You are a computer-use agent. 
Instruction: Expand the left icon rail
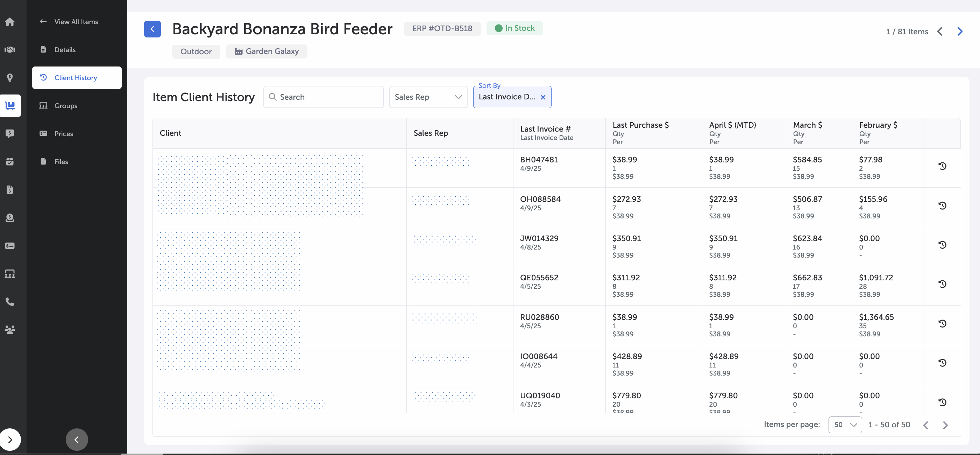(10, 440)
